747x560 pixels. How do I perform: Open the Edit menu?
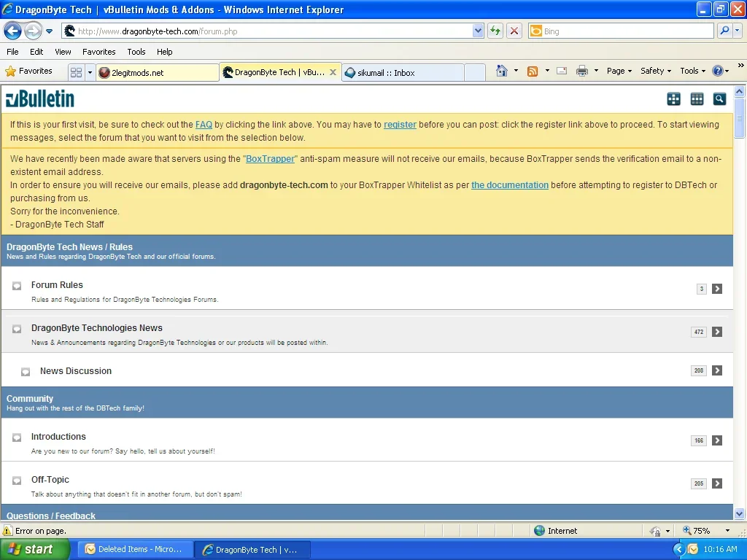[x=36, y=52]
